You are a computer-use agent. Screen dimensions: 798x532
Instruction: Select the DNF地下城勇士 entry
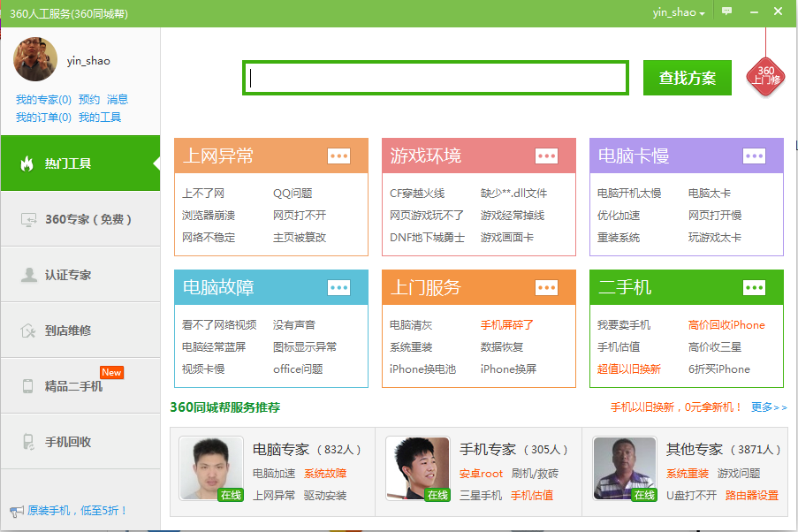pos(427,237)
